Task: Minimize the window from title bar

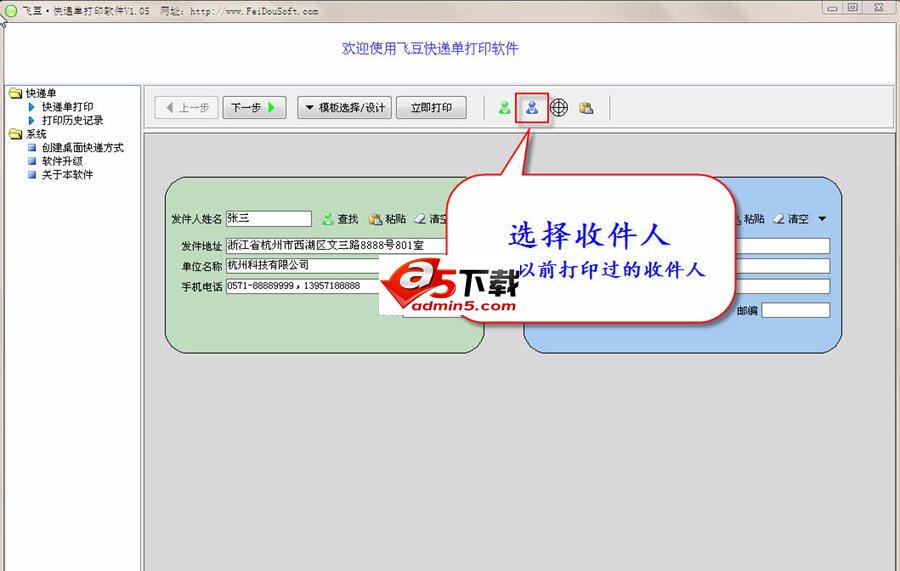Action: tap(832, 7)
